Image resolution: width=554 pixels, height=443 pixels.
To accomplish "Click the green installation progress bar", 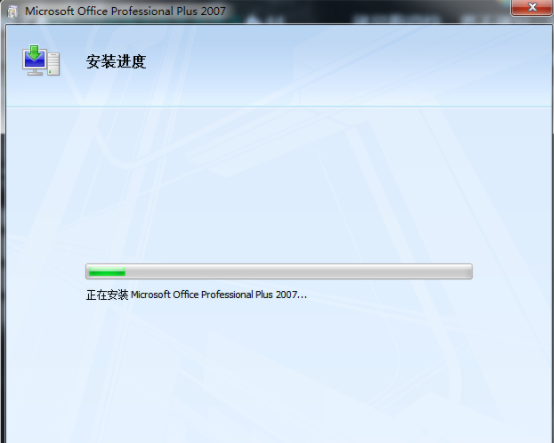I will (x=279, y=271).
